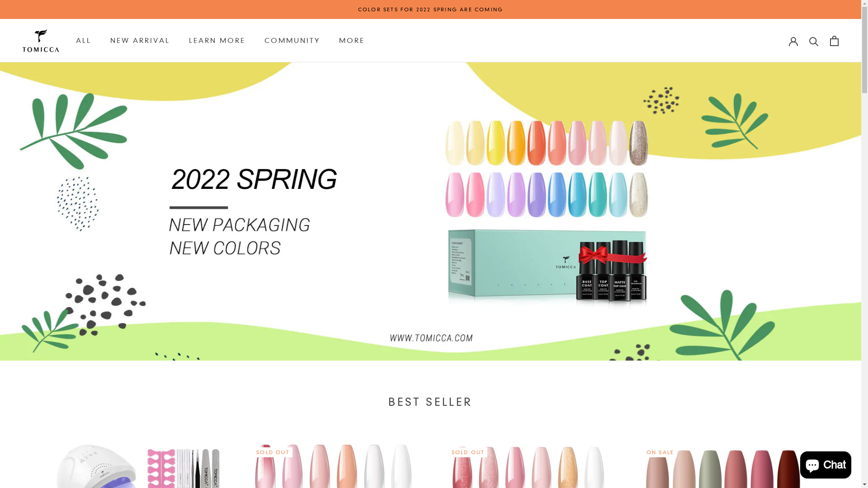Open the ALL menu item
Viewport: 868px width, 488px height.
point(84,41)
